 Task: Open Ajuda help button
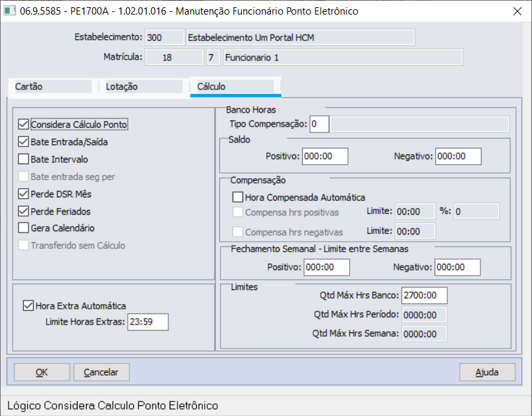[x=487, y=372]
